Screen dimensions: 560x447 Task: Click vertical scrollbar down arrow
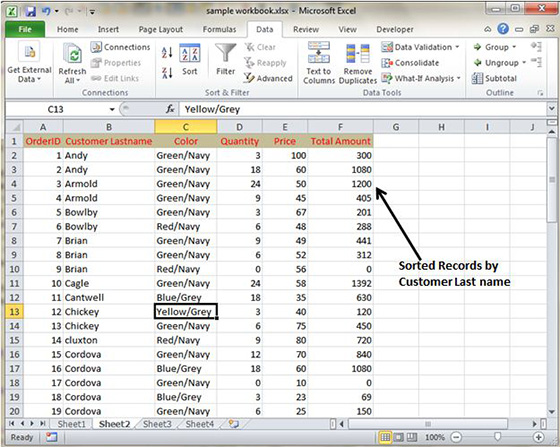551,411
